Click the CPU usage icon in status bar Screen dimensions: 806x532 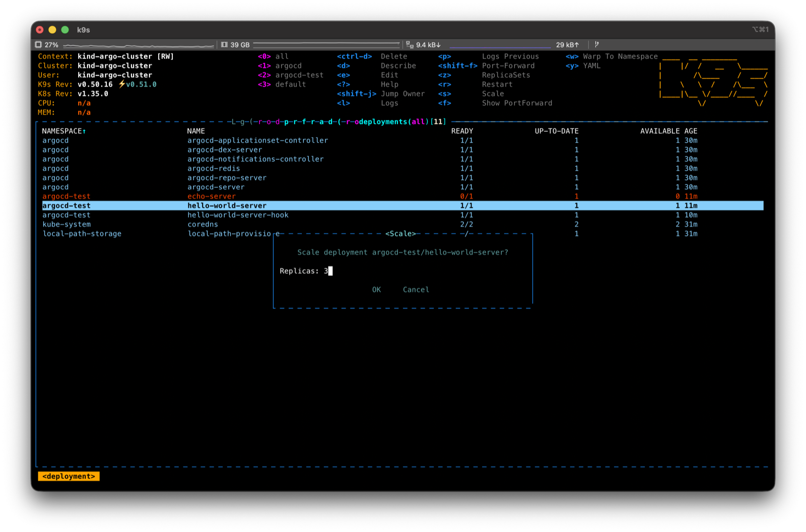tap(38, 45)
